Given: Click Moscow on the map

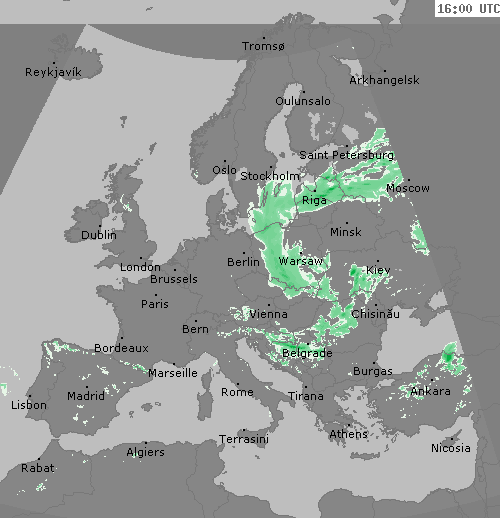Looking at the screenshot, I should click(x=408, y=188).
